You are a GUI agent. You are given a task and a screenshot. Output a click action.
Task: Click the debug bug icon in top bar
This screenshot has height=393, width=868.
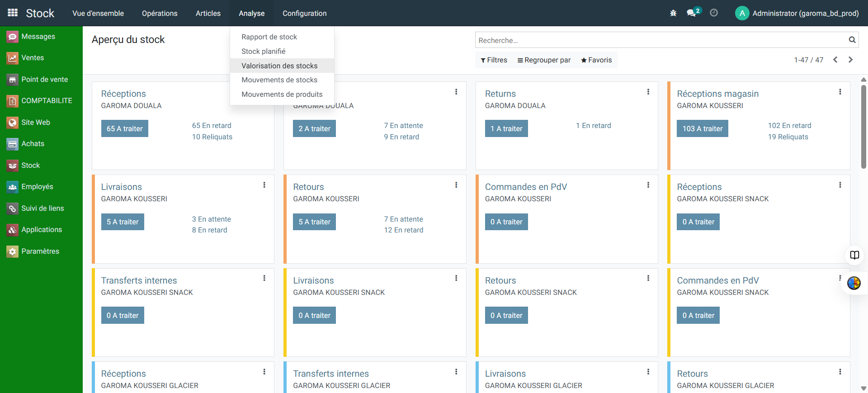tap(673, 13)
